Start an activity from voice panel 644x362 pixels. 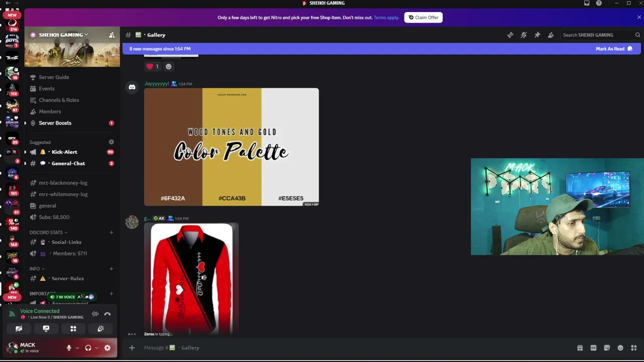coord(73,329)
